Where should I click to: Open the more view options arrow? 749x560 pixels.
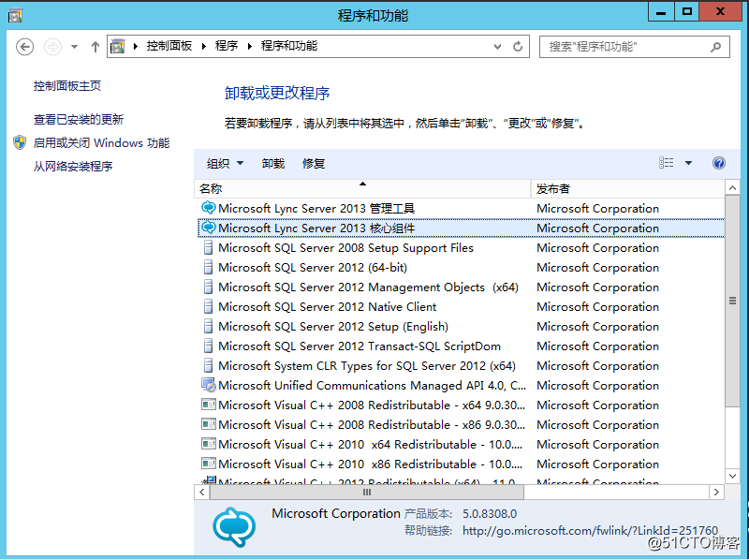coord(688,163)
